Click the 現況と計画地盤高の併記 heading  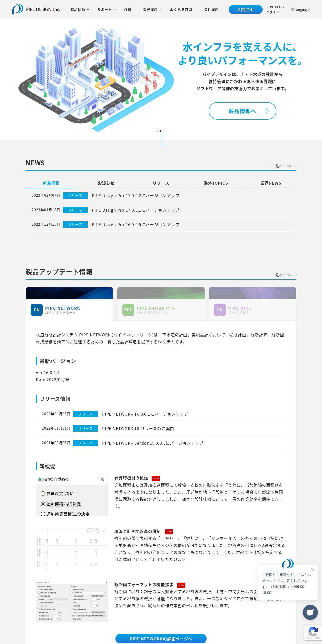click(137, 531)
